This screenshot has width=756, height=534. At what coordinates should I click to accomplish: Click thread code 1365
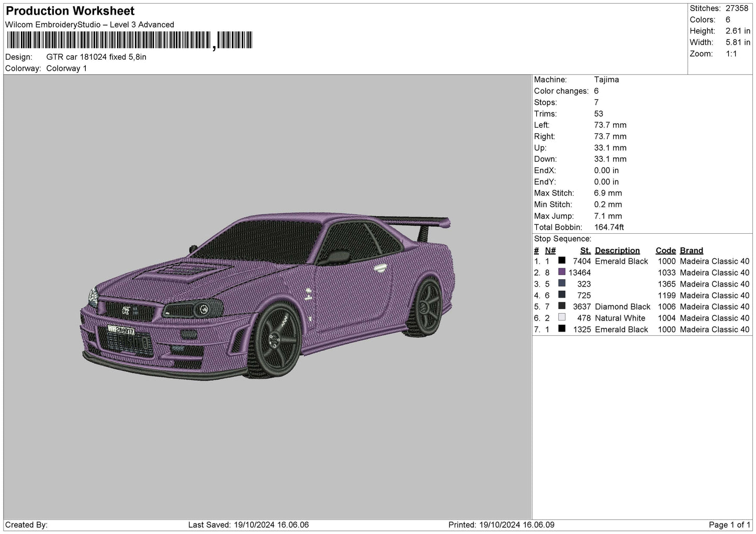point(667,284)
